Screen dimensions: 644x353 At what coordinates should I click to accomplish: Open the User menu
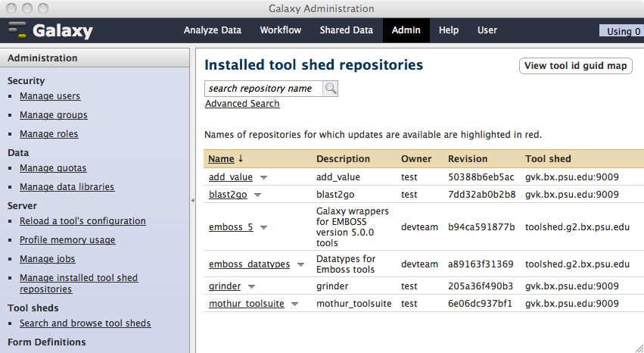[x=487, y=30]
